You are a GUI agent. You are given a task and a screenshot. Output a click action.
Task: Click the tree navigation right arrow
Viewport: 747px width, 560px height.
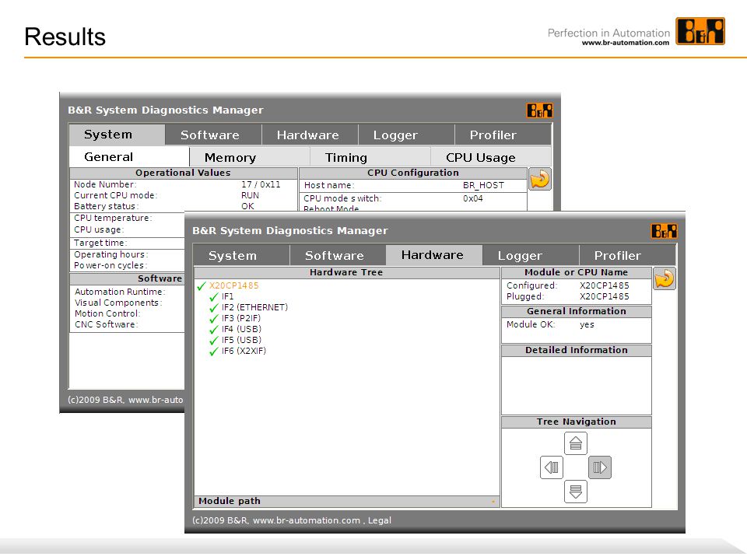[x=600, y=467]
